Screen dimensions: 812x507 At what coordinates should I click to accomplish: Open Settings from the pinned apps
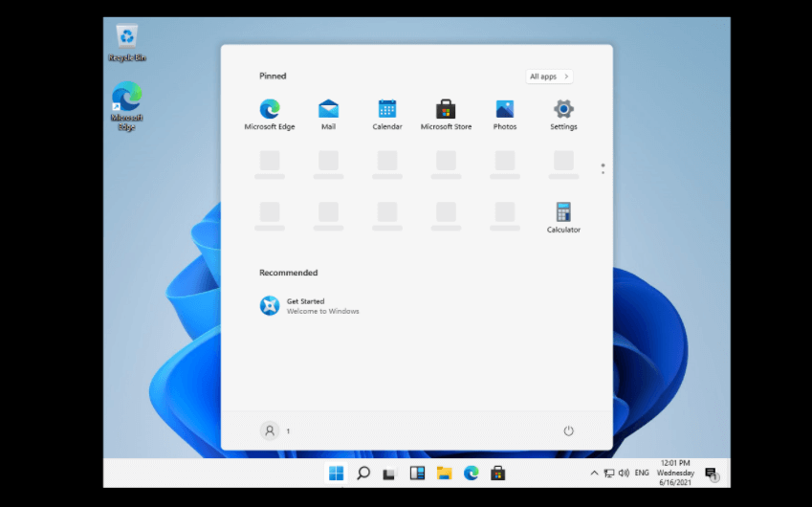tap(563, 110)
